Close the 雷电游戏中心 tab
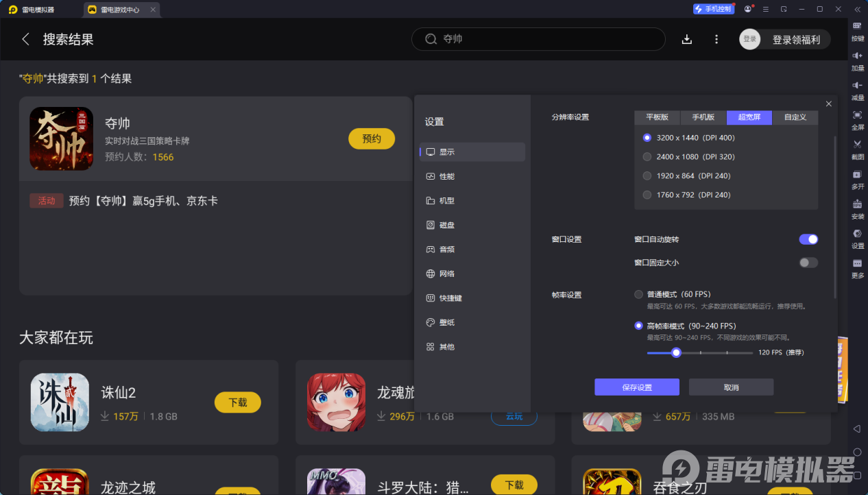This screenshot has width=868, height=495. 154,10
